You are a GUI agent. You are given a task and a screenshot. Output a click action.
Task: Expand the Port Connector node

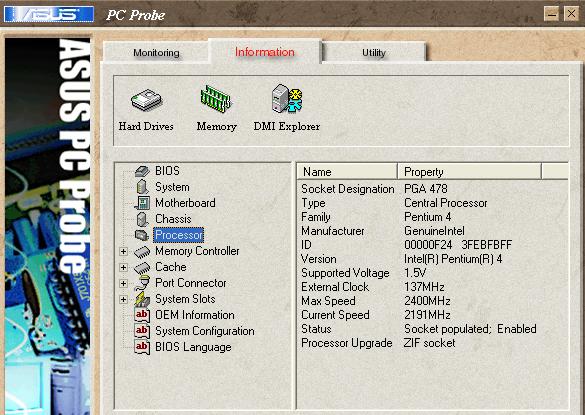pos(123,284)
